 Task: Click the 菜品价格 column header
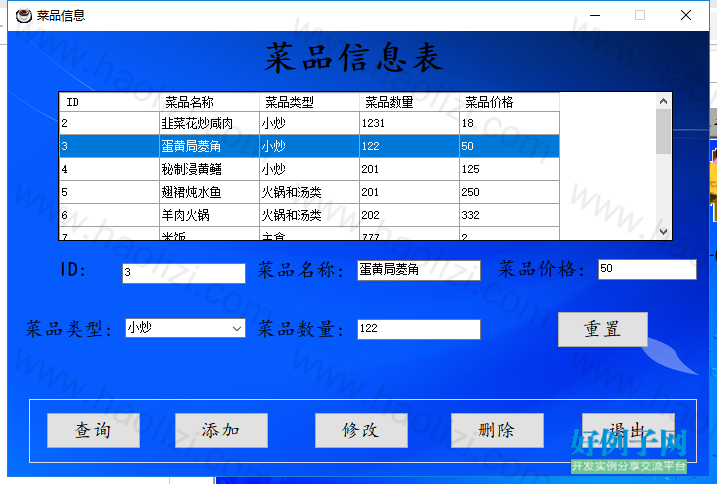pyautogui.click(x=509, y=102)
